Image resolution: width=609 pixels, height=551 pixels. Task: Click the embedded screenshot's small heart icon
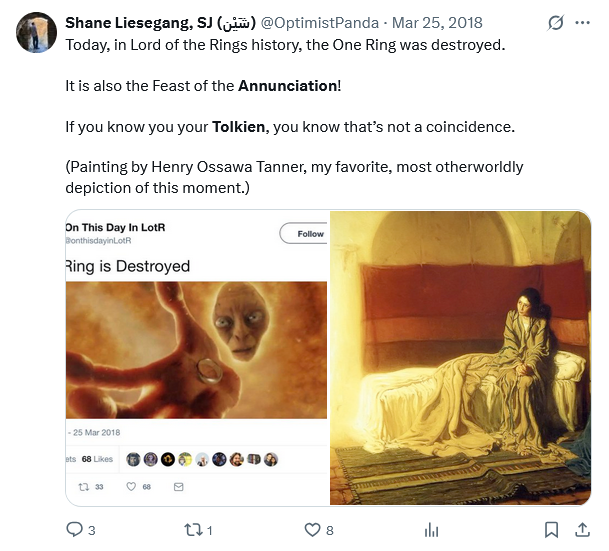(x=131, y=487)
